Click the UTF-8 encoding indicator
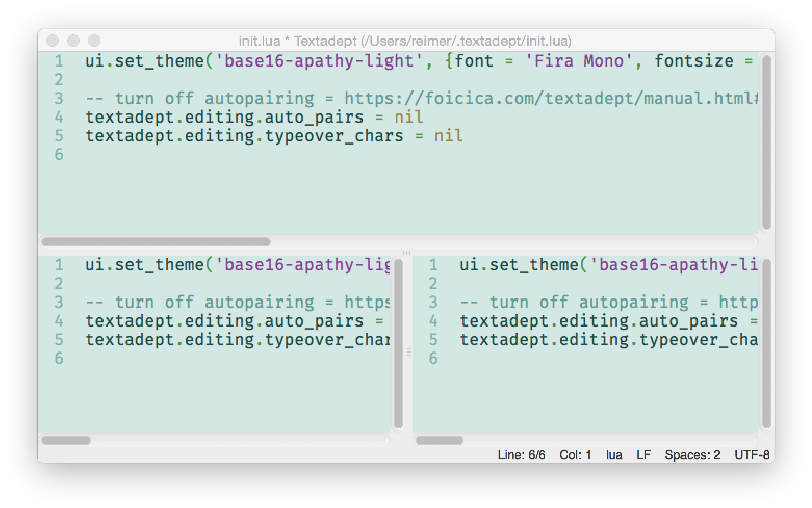Viewport: 812px width, 508px height. pos(751,455)
